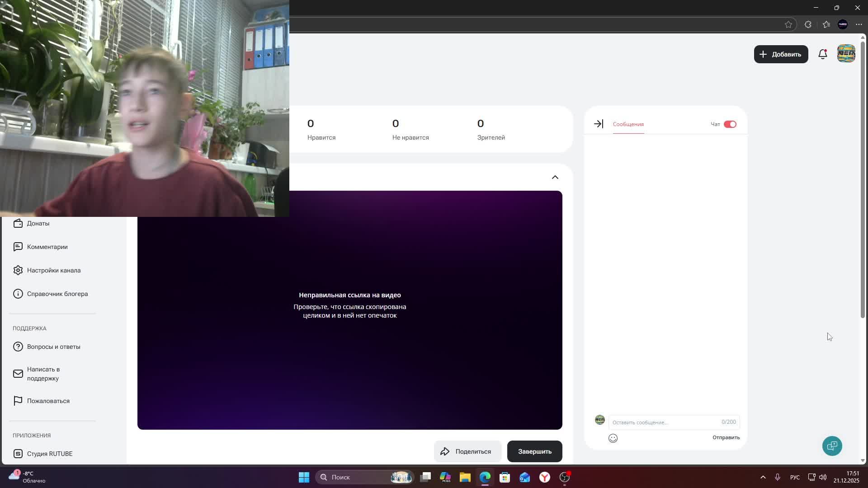Click the Поделиться button
868x488 pixels.
[467, 451]
